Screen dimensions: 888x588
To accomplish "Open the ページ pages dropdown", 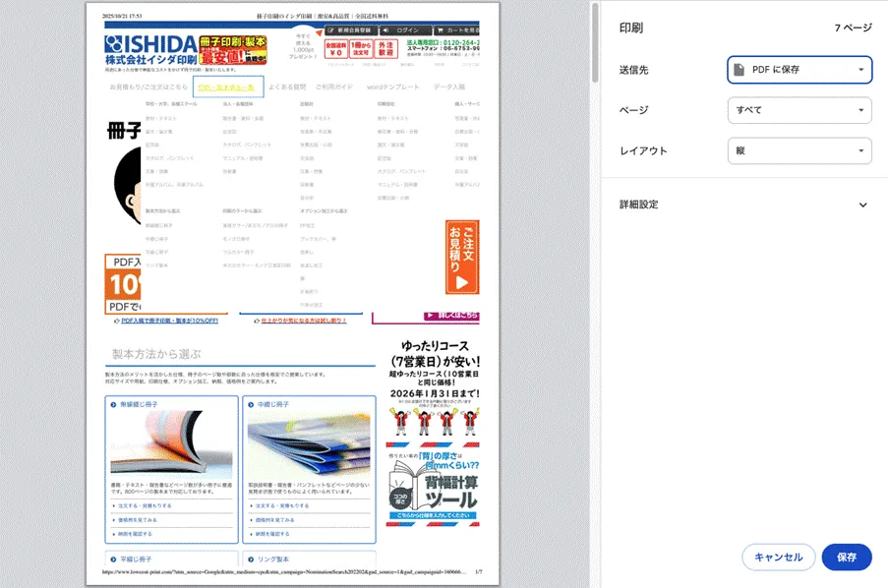I will pyautogui.click(x=799, y=110).
